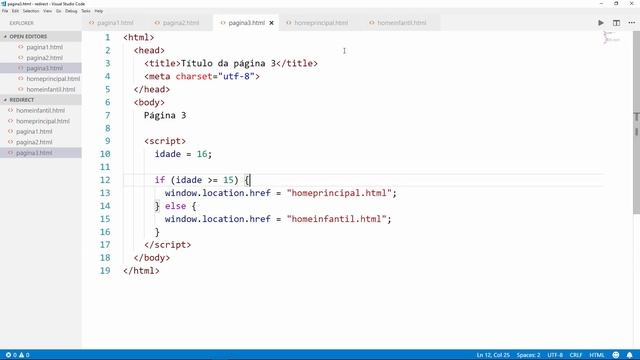Click the "homeinfantil.html" string in code
The height and width of the screenshot is (360, 640).
336,219
